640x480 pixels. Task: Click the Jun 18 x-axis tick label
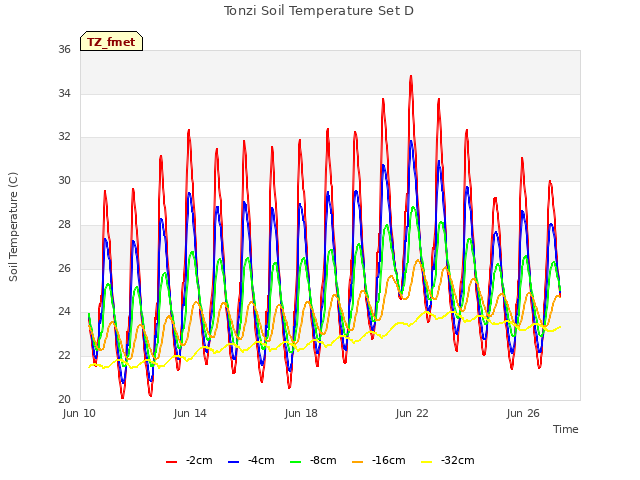point(301,413)
